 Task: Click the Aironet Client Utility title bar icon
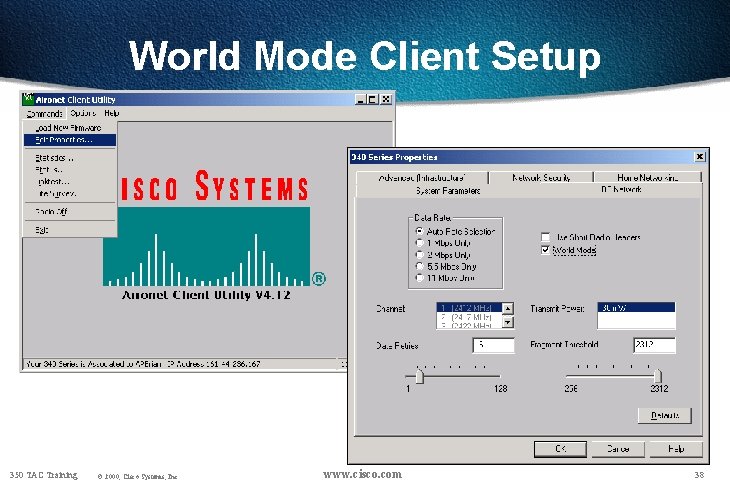click(x=28, y=99)
